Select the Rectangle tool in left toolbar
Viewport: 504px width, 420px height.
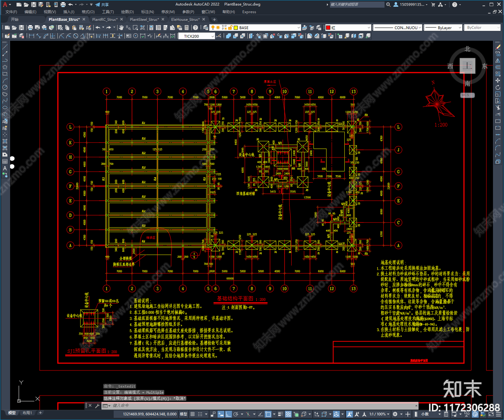click(x=5, y=74)
